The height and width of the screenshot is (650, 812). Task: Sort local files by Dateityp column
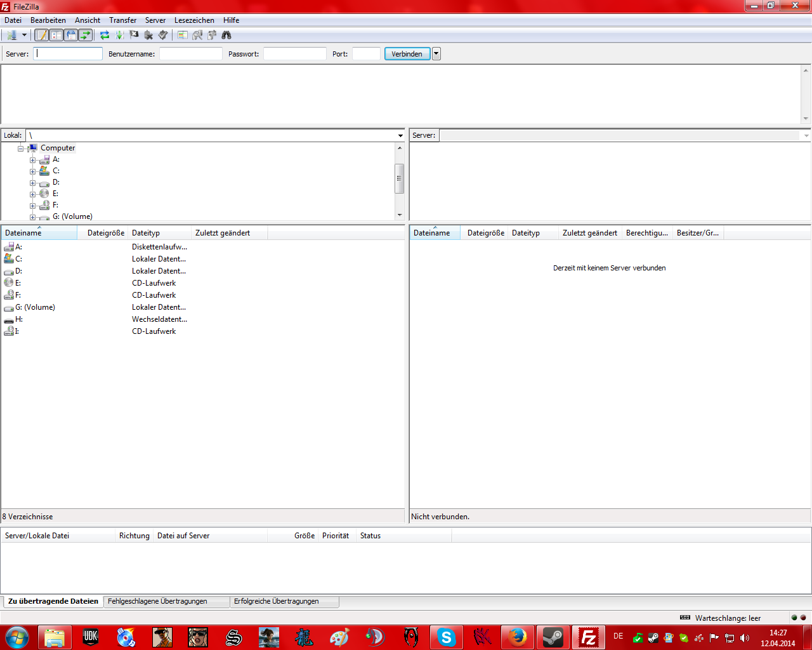pos(159,233)
